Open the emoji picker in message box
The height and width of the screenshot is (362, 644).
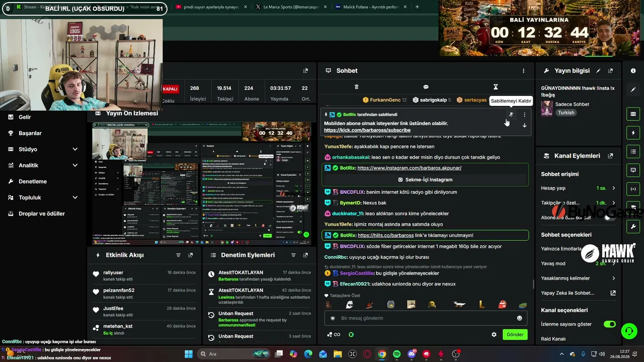[x=519, y=318]
